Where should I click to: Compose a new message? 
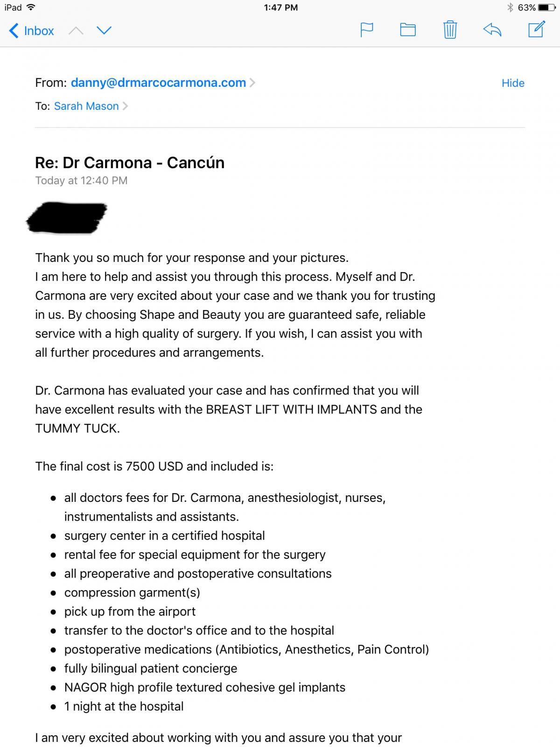(536, 29)
